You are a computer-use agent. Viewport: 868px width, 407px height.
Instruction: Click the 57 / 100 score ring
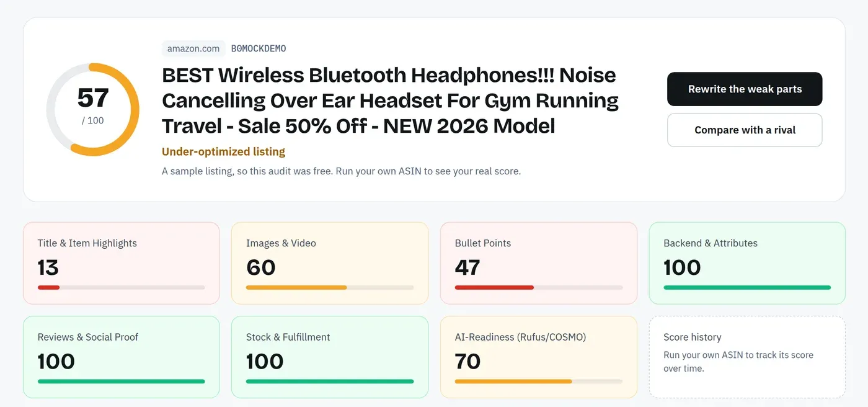pyautogui.click(x=93, y=109)
